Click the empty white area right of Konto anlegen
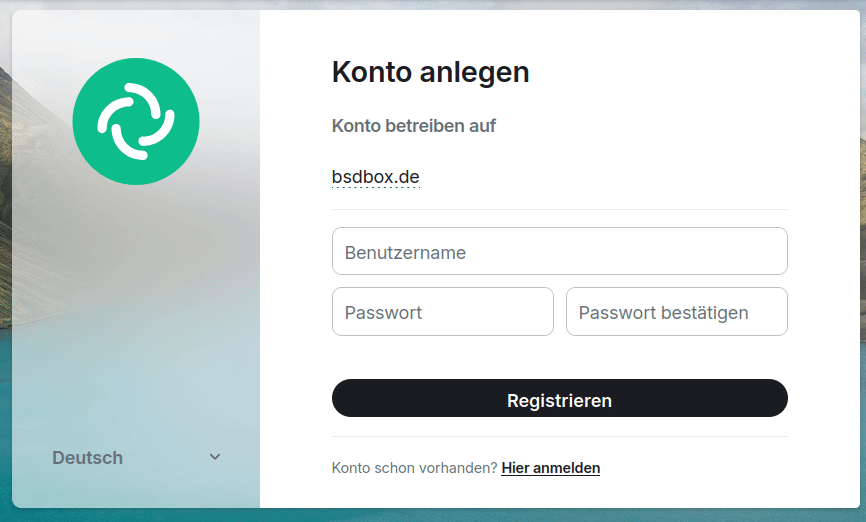866x522 pixels. coord(680,72)
